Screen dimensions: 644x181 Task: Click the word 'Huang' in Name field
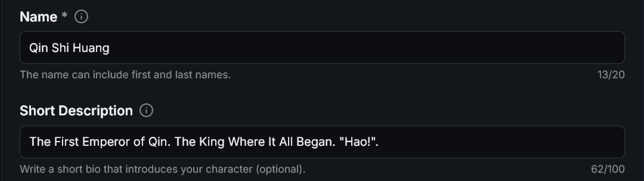coord(91,48)
